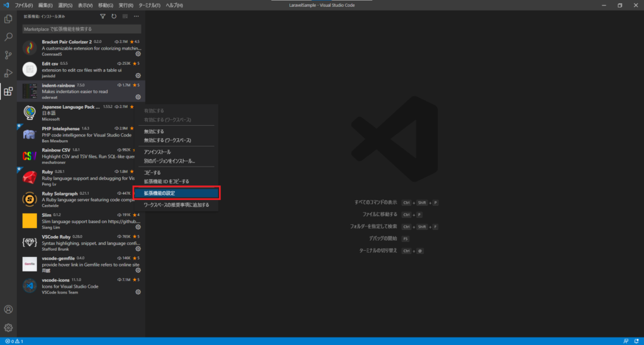This screenshot has width=644, height=345.
Task: Open the Source Control view
Action: click(8, 55)
